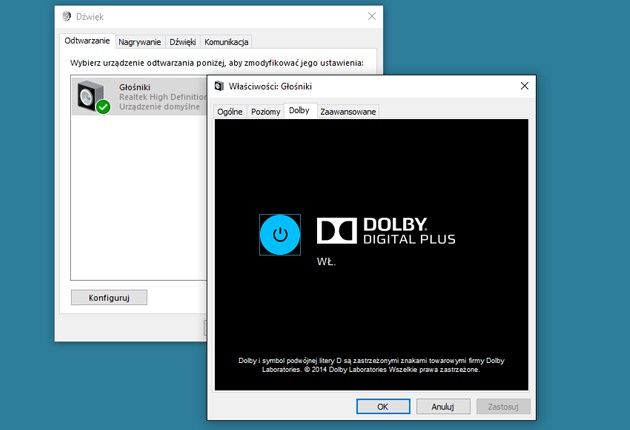
Task: Open Komunikacja tab in Dźwięk window
Action: point(226,42)
